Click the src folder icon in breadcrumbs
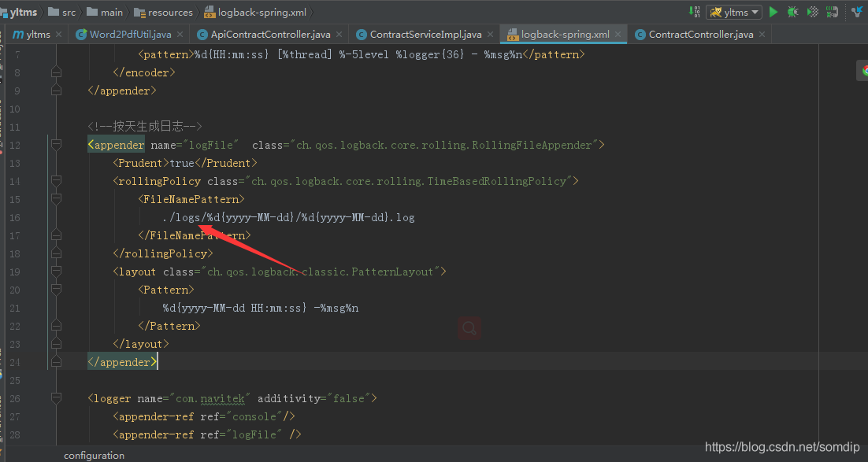Screen dimensions: 868x462 (x=53, y=12)
